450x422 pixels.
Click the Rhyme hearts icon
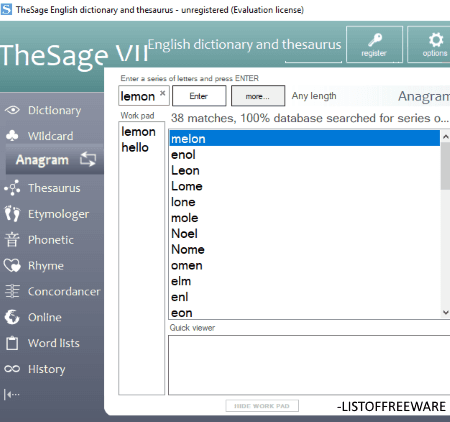click(x=12, y=266)
